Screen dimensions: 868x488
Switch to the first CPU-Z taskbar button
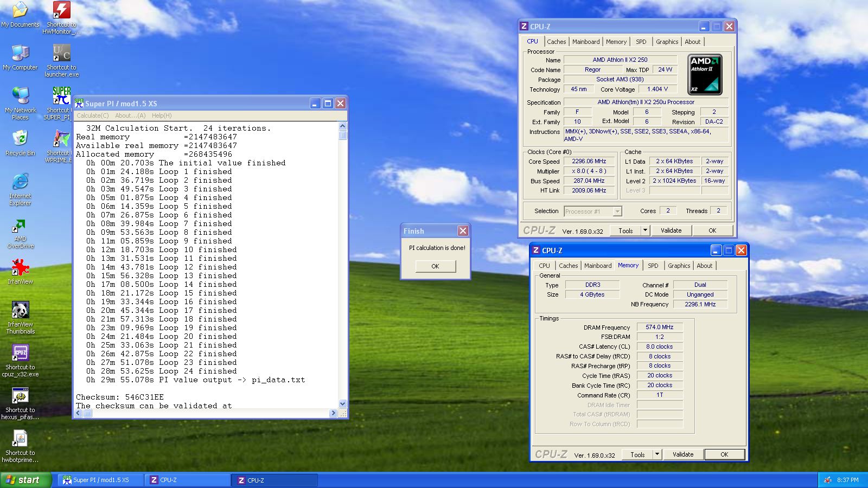(188, 480)
